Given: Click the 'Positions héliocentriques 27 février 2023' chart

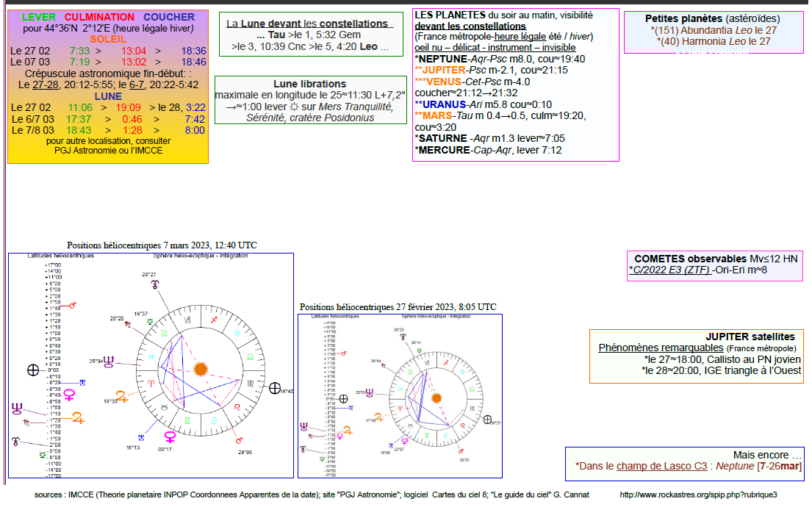Looking at the screenshot, I should coord(400,397).
